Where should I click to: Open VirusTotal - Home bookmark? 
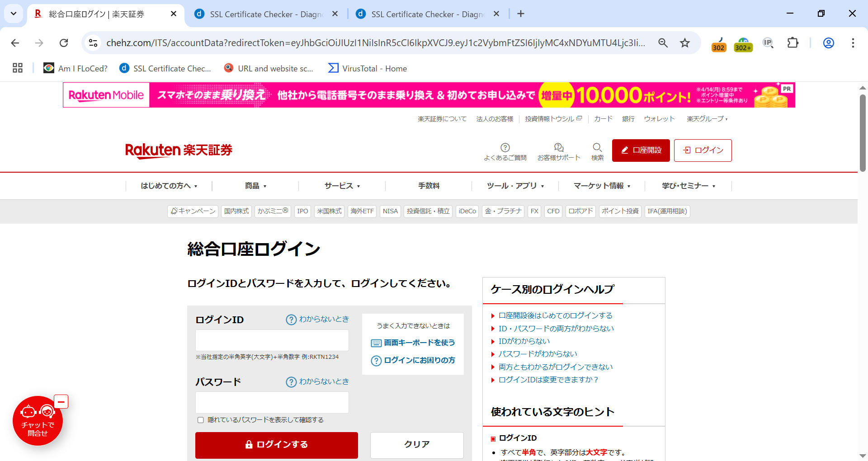pyautogui.click(x=368, y=68)
